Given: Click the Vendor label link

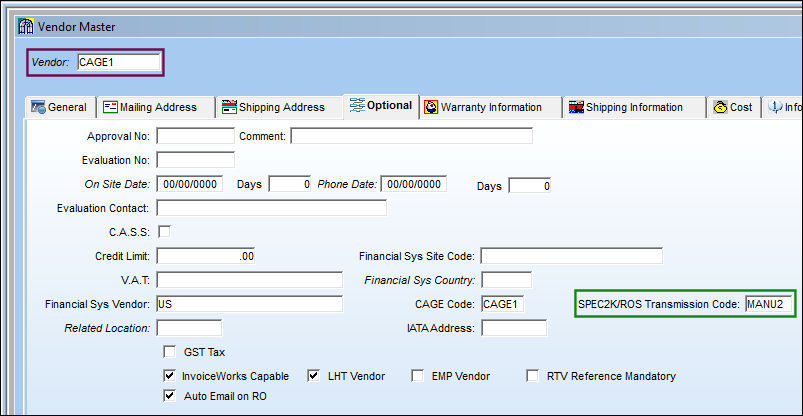Looking at the screenshot, I should (x=50, y=63).
